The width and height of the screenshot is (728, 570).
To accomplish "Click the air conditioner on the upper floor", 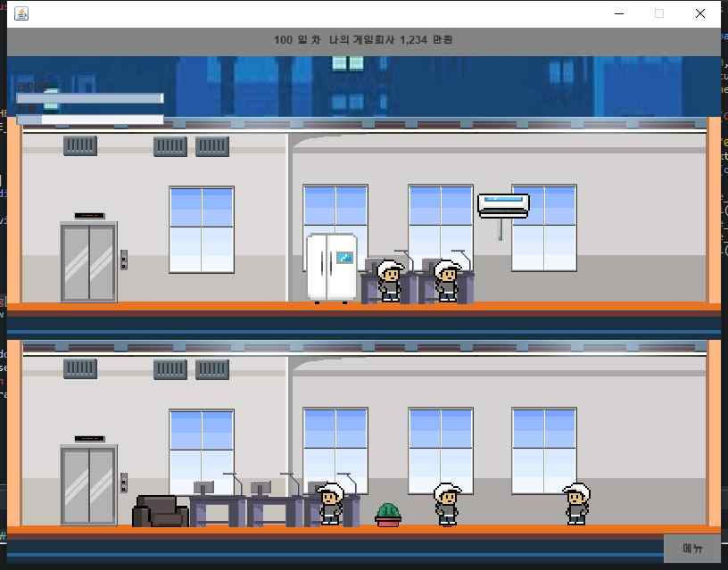I will click(x=504, y=205).
